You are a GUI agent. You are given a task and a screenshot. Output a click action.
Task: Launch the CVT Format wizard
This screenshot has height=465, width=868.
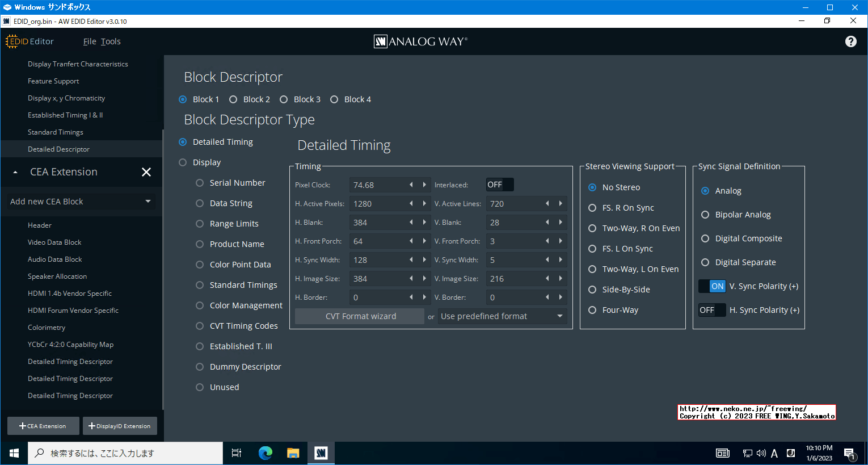(360, 316)
